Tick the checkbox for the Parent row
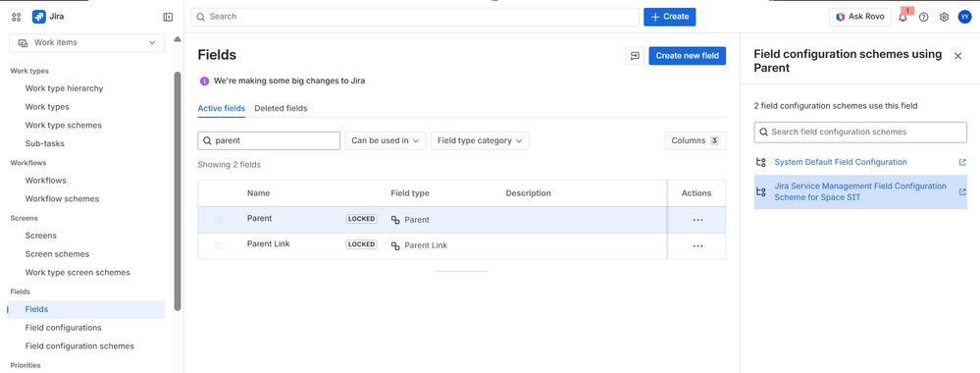 219,220
